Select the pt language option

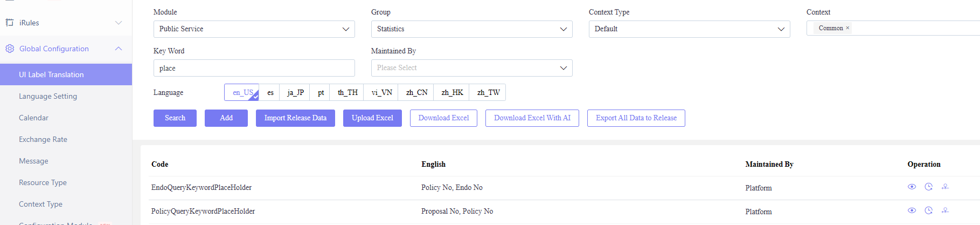(x=321, y=92)
